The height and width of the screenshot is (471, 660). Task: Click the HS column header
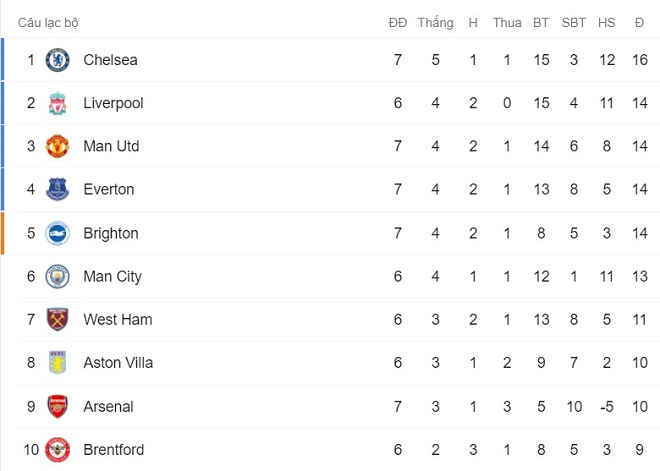pos(606,22)
